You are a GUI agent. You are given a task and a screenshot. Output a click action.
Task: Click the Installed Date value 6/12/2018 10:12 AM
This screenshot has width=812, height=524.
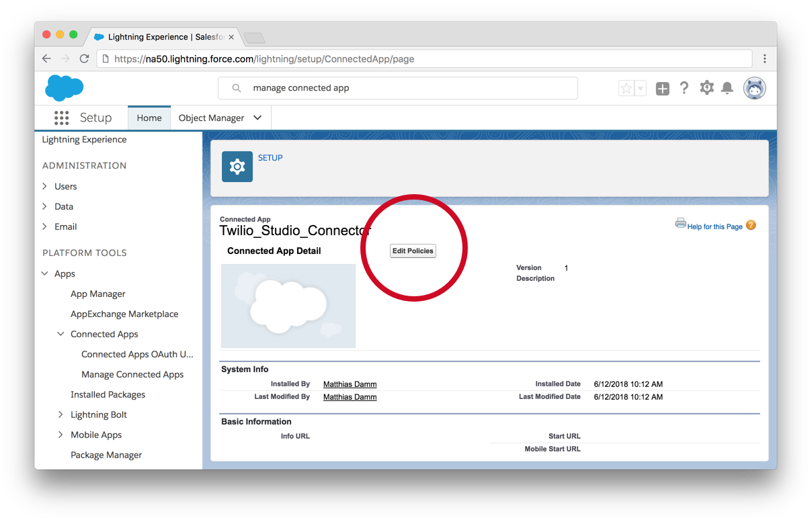628,384
